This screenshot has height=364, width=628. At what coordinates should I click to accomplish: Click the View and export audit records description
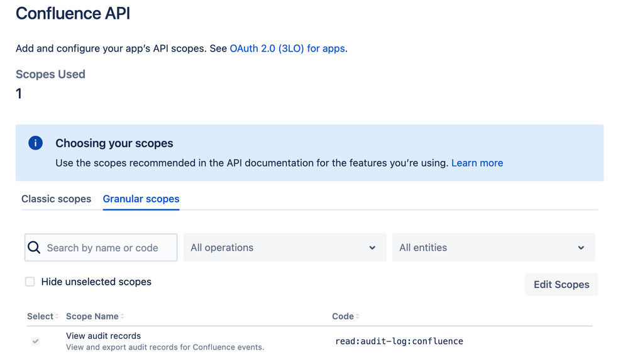click(x=165, y=347)
